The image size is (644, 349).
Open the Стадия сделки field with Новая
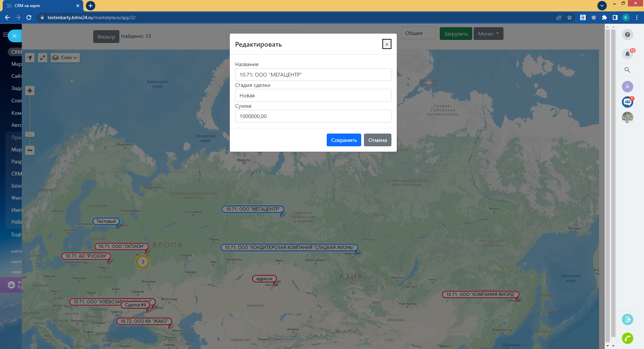(x=313, y=95)
